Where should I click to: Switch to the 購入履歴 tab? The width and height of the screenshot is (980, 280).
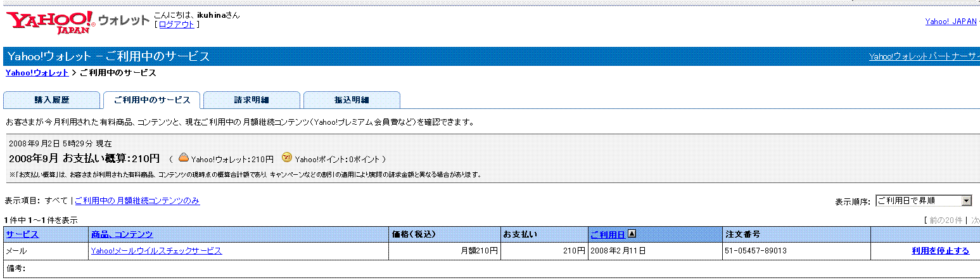point(52,100)
